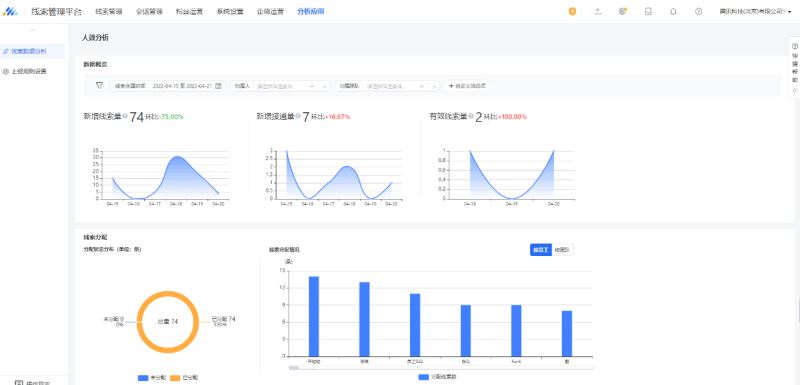
Task: Clear the 归属人 filter with its x
Action: pos(324,86)
